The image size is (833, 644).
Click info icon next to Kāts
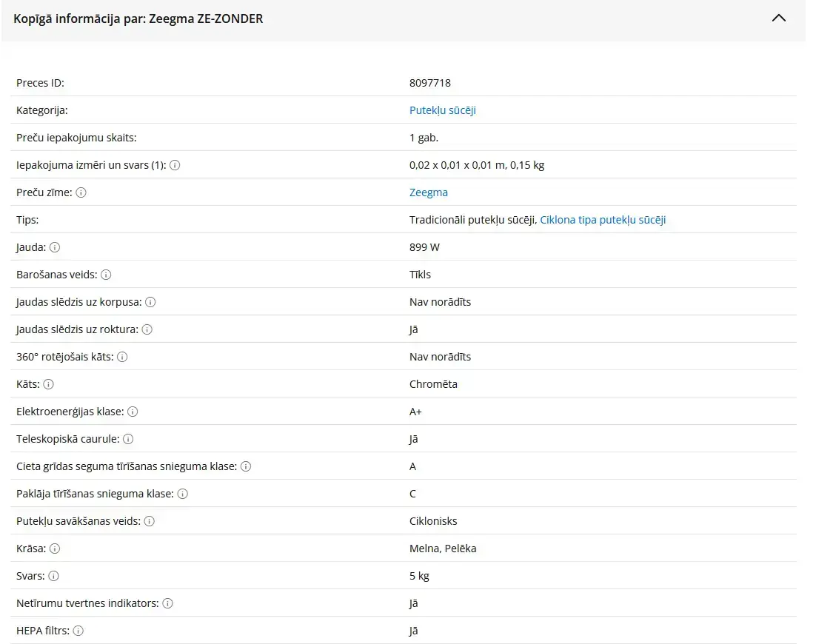coord(48,384)
